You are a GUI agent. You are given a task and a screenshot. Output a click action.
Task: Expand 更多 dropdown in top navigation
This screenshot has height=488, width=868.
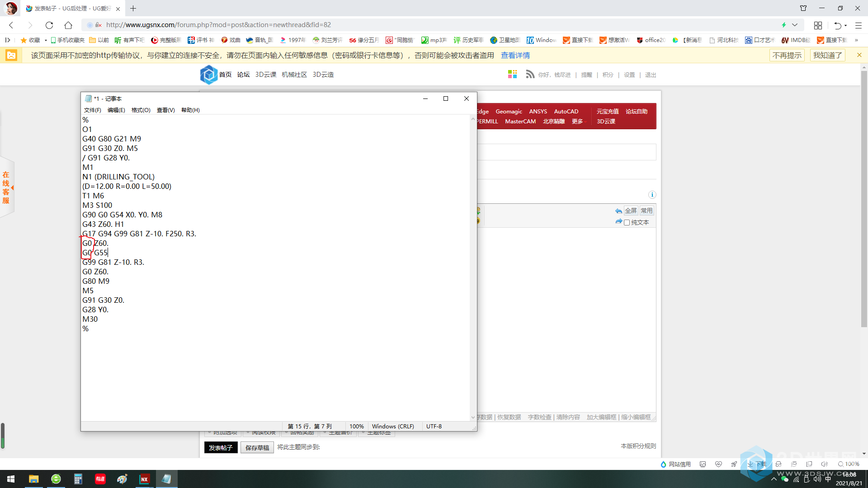(578, 122)
